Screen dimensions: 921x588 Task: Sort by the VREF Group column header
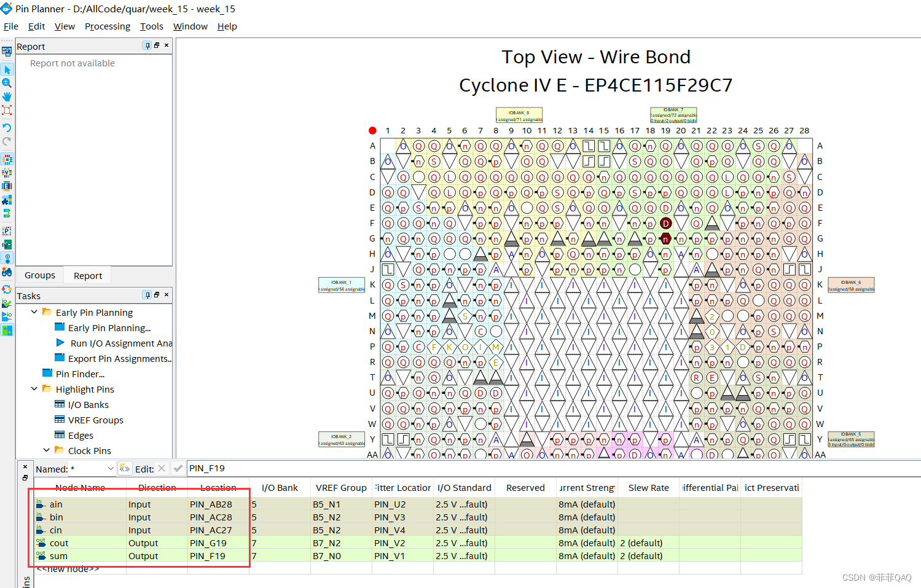[x=341, y=487]
